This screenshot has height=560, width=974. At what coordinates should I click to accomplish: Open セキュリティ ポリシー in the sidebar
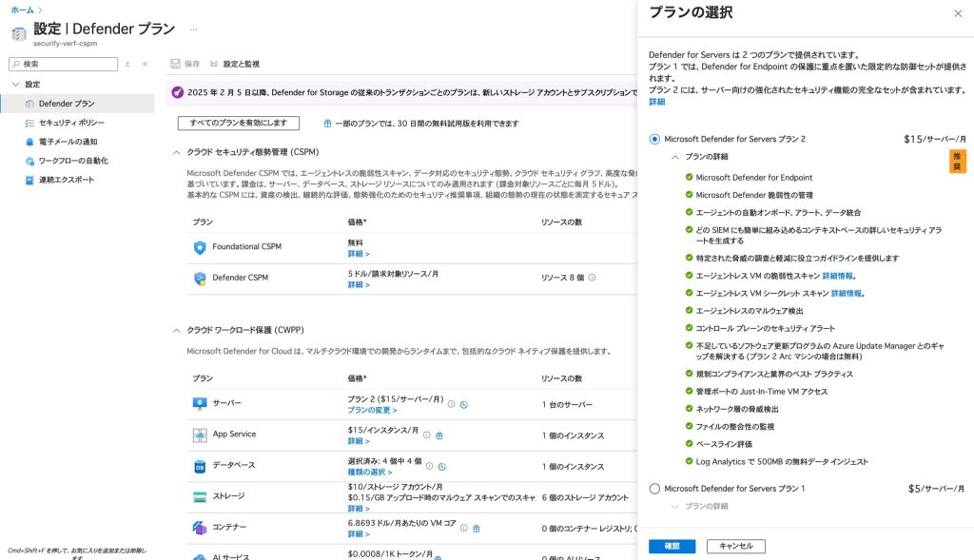tap(71, 123)
